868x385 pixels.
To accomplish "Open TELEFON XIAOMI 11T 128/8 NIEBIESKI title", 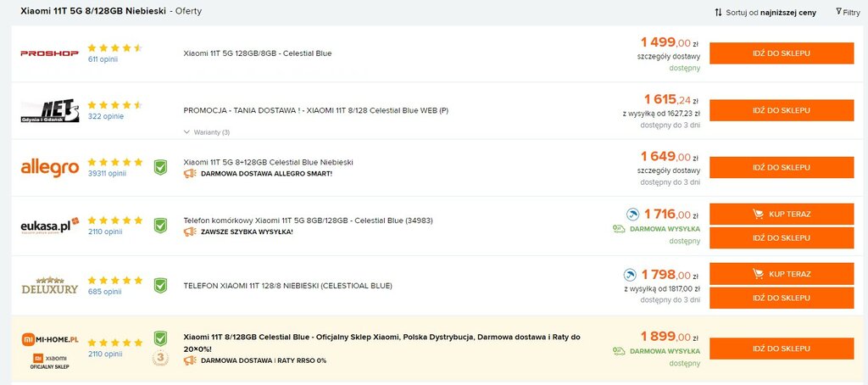I will click(x=287, y=286).
